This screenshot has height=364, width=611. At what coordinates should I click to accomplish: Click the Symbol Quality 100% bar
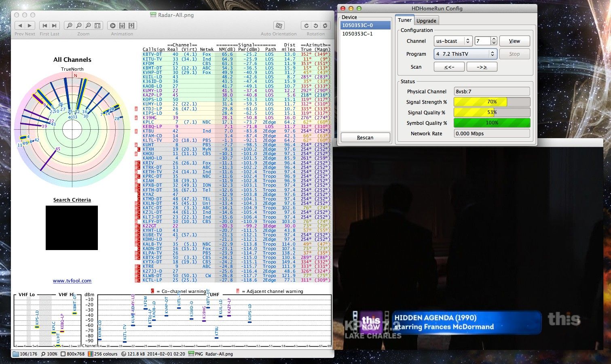[492, 123]
